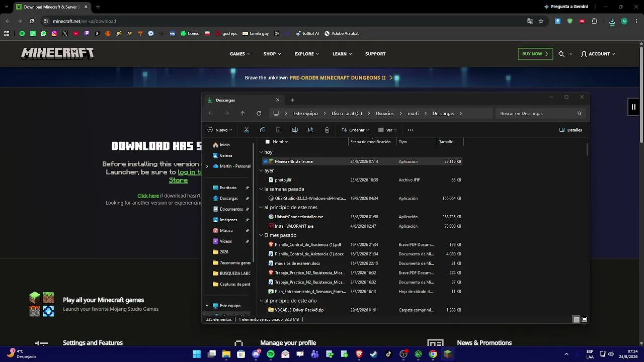Collapse the 'El mes pasado' group
644x362 pixels.
(x=261, y=235)
